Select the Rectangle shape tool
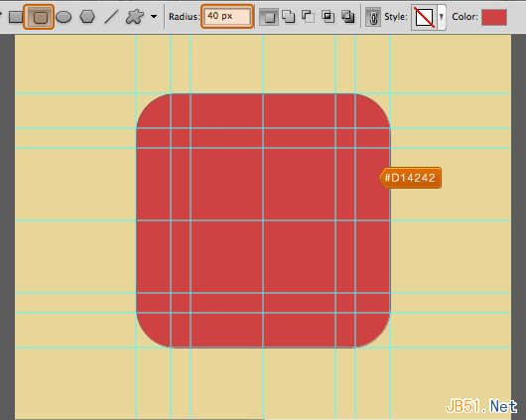This screenshot has height=420, width=526. point(16,17)
